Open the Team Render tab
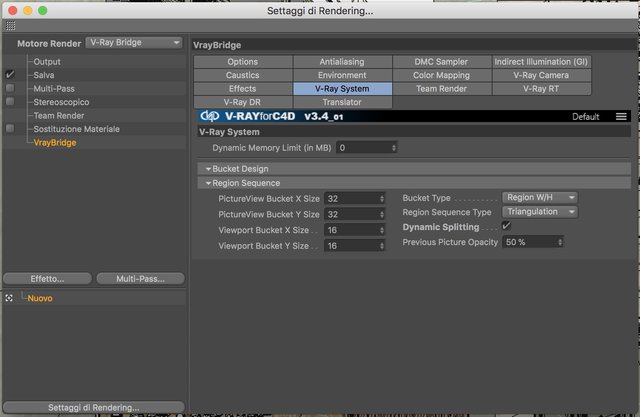Screen dimensions: 640x417 tap(441, 89)
